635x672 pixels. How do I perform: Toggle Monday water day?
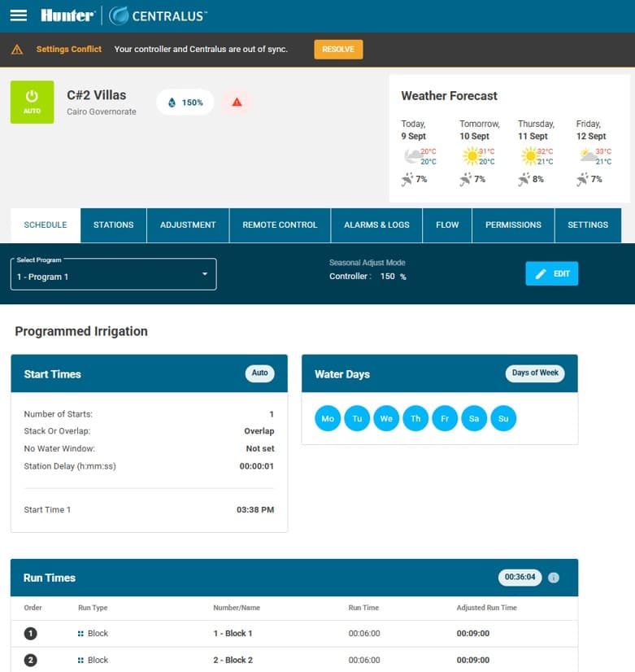point(328,419)
